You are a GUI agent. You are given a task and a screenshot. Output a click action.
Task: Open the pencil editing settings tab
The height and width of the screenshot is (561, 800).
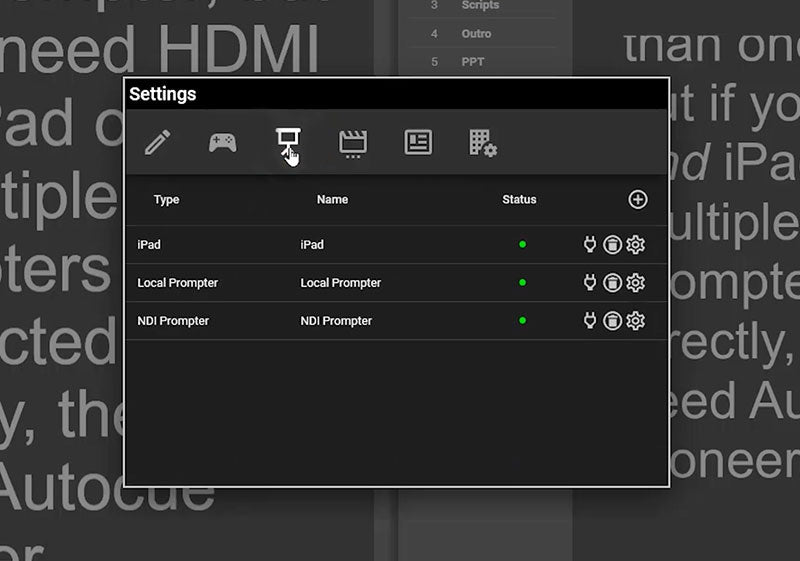(158, 142)
